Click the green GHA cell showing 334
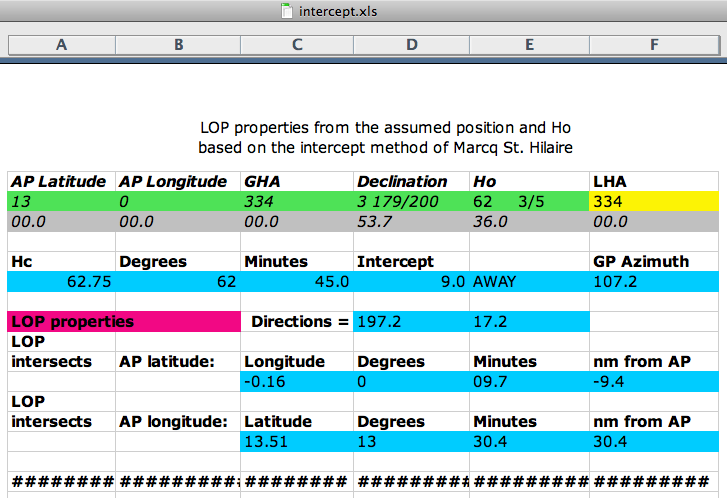Image resolution: width=727 pixels, height=498 pixels. [x=297, y=201]
